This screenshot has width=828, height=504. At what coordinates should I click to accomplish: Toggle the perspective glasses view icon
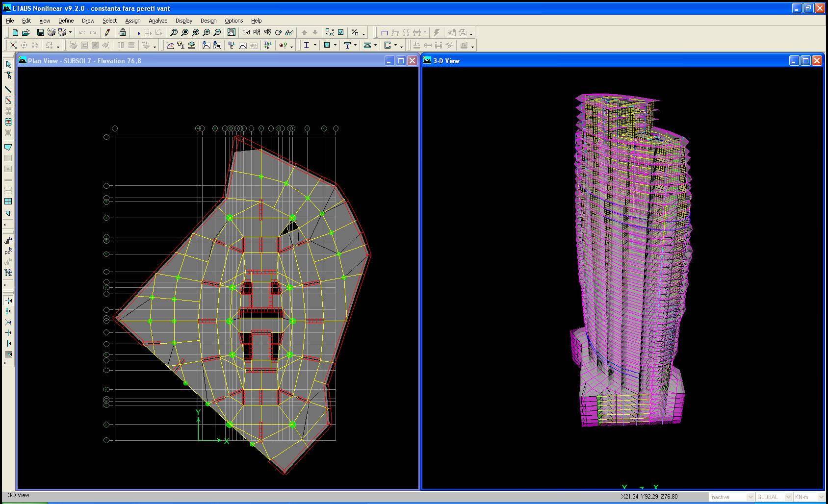(x=289, y=33)
